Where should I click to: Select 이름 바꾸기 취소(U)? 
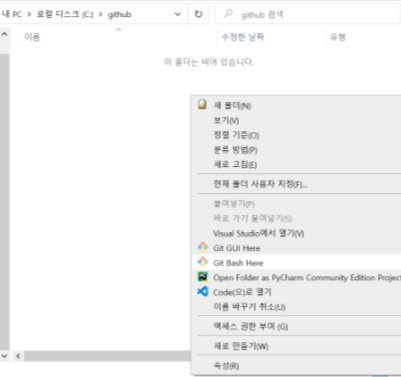point(297,306)
